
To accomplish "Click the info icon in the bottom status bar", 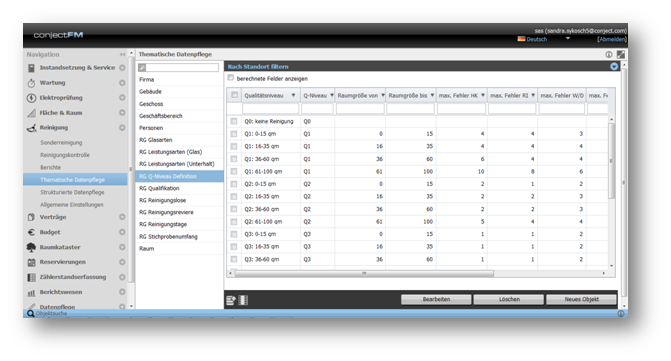I will pos(621,314).
